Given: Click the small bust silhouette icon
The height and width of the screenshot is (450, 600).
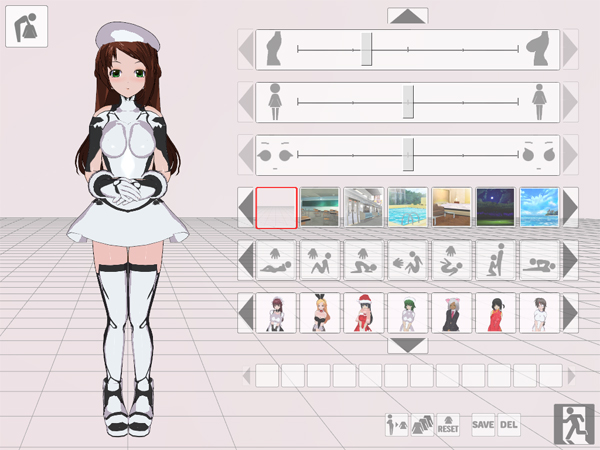Looking at the screenshot, I should tap(274, 49).
